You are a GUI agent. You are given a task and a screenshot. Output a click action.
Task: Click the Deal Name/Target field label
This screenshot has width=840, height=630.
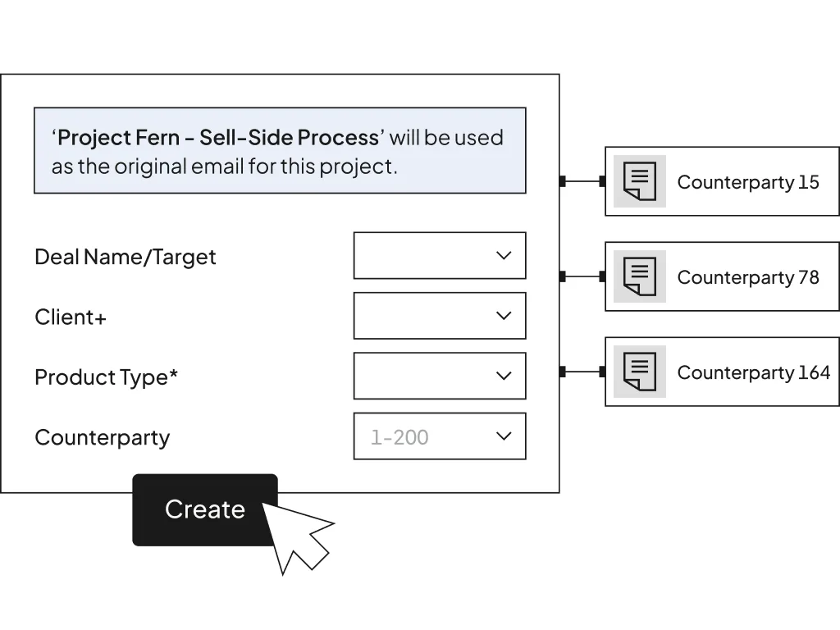click(x=126, y=257)
